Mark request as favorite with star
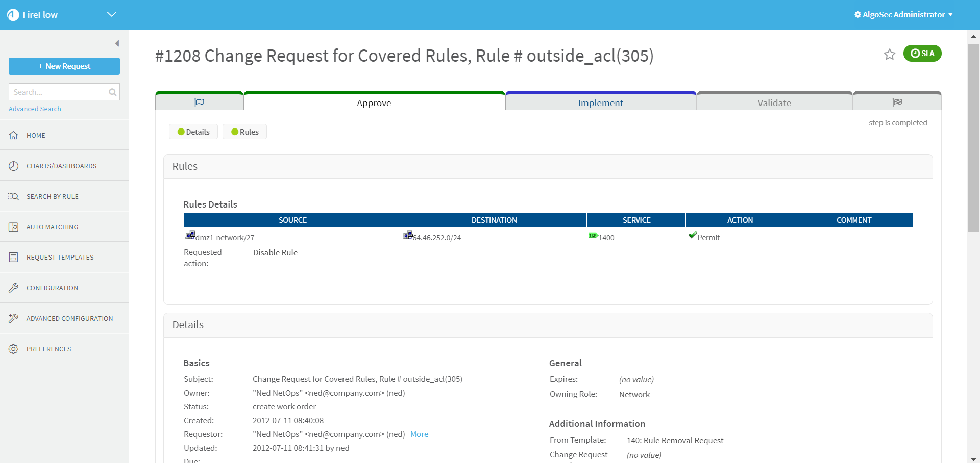Image resolution: width=980 pixels, height=463 pixels. coord(890,54)
